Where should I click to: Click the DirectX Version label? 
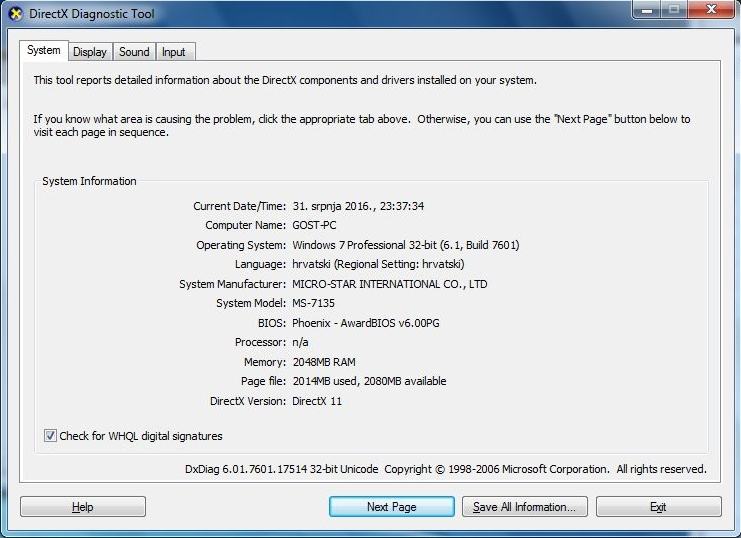pos(248,401)
